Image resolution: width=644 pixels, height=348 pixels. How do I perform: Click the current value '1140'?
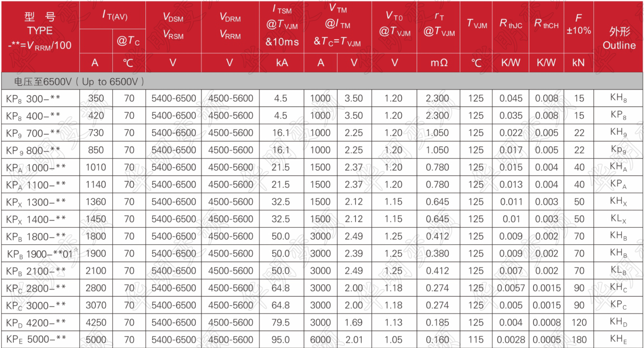(x=96, y=184)
